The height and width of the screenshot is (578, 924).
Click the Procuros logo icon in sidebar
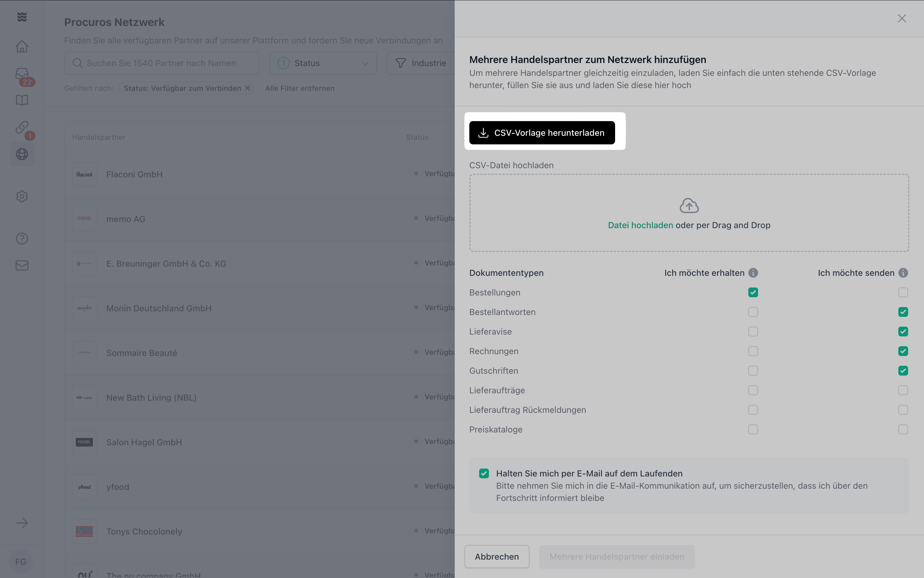(22, 17)
